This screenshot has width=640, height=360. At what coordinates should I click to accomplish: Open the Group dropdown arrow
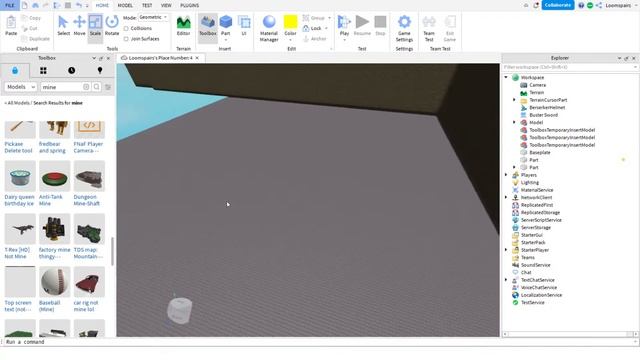click(x=329, y=18)
